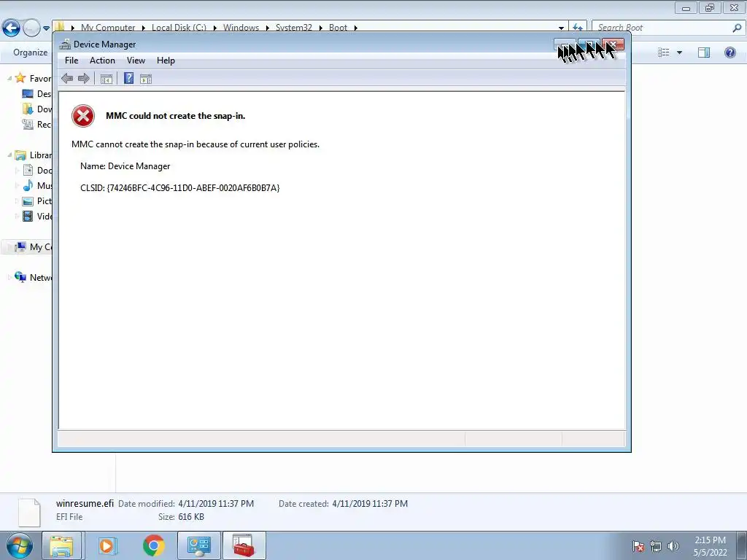This screenshot has width=747, height=560.
Task: Expand the chevron after Windows in address bar
Action: tap(267, 28)
